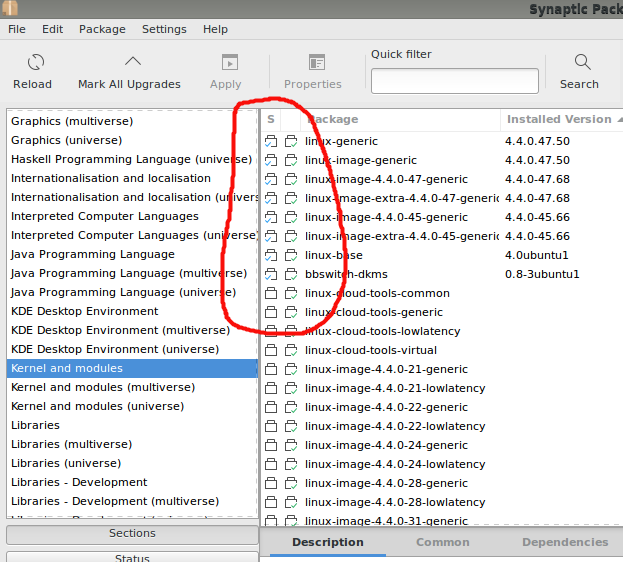Mark status box of linux-cloud-tools-generic
Screen dimensions: 623x562
271,312
